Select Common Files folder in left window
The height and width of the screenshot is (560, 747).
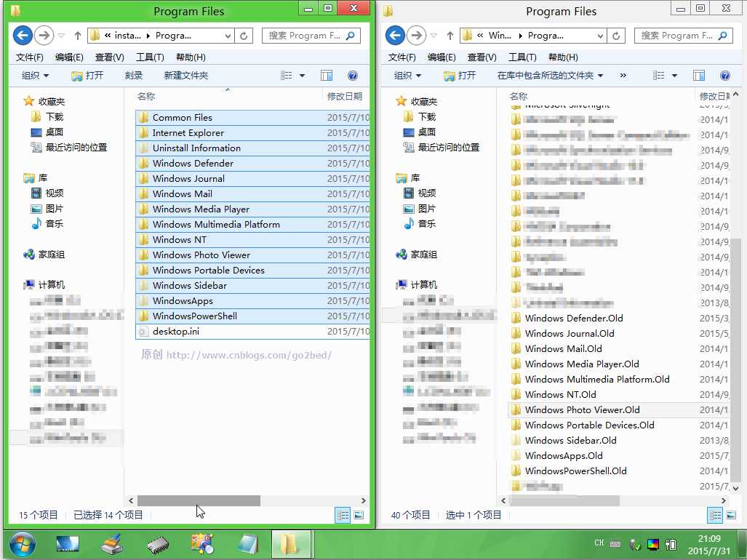point(252,118)
